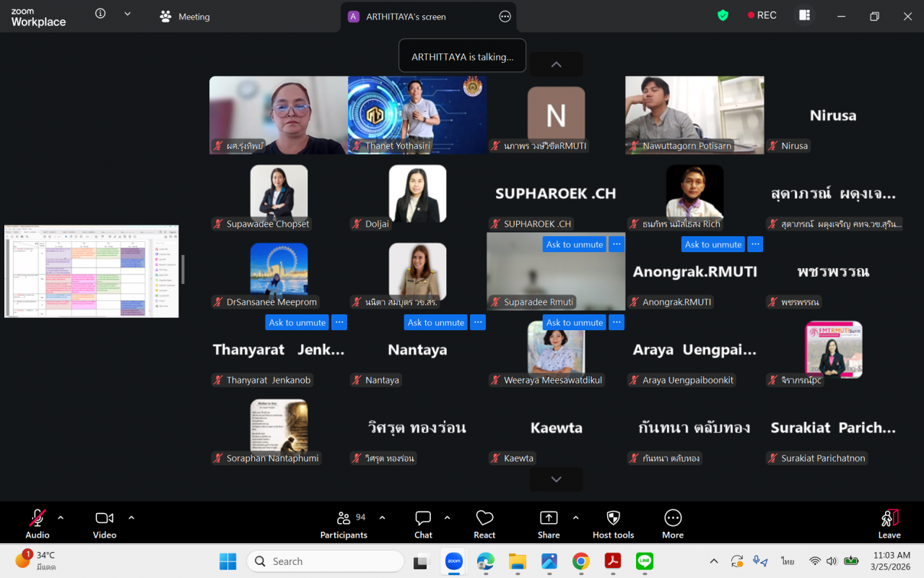Select ARTHITTAYA's screen tab
The image size is (924, 578).
[406, 17]
